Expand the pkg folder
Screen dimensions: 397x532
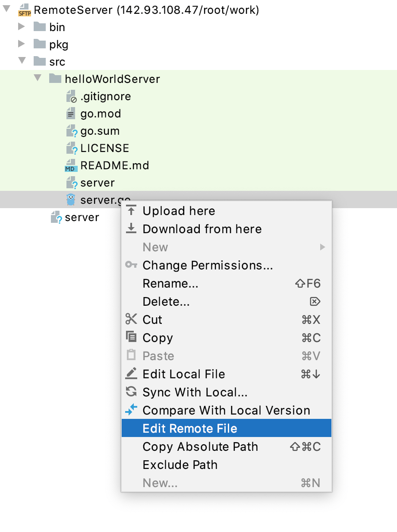pos(22,44)
